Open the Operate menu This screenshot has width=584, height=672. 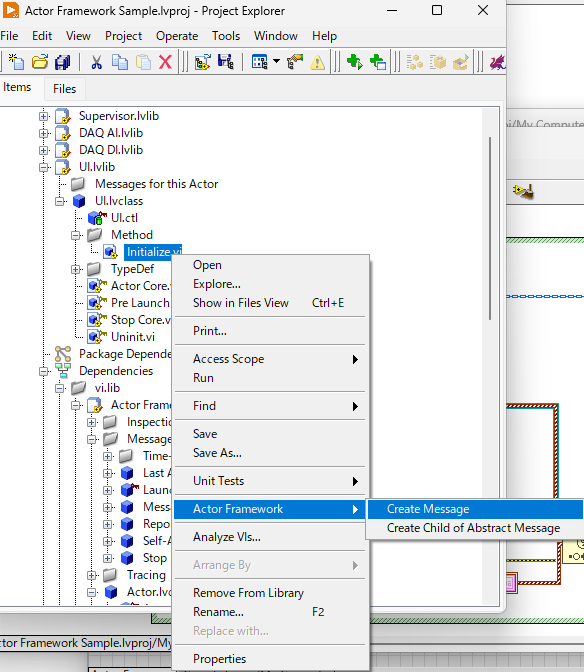[x=177, y=36]
